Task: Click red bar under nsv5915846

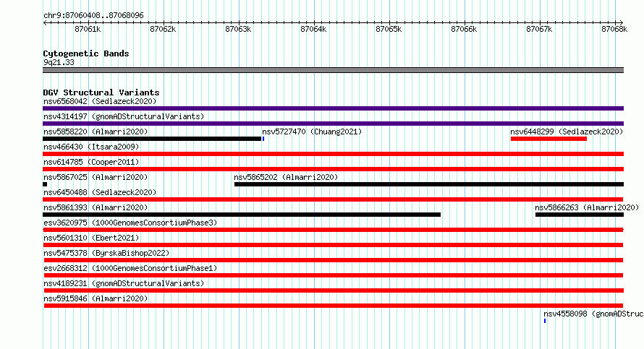Action: tap(334, 306)
